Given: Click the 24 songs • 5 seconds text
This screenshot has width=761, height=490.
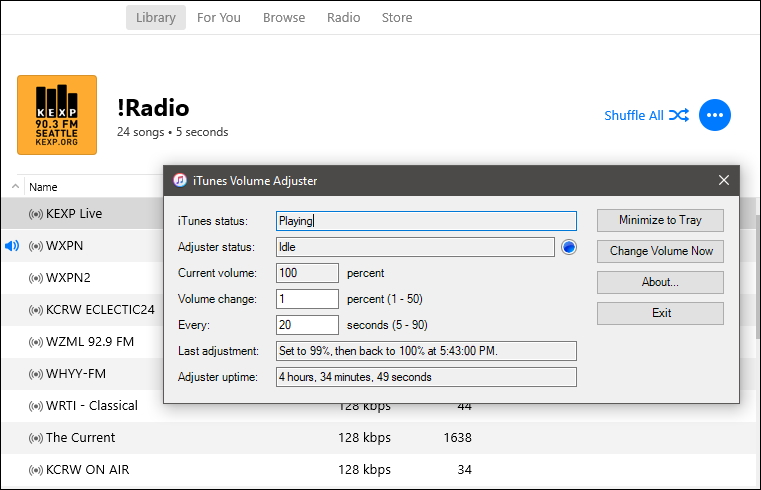Looking at the screenshot, I should pos(172,132).
